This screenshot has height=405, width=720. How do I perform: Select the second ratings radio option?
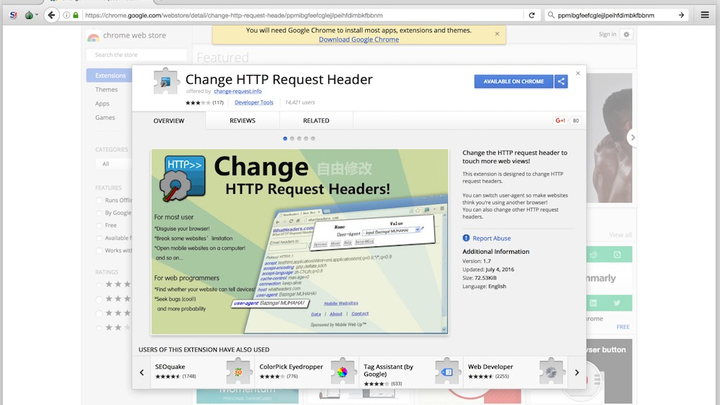pyautogui.click(x=99, y=299)
